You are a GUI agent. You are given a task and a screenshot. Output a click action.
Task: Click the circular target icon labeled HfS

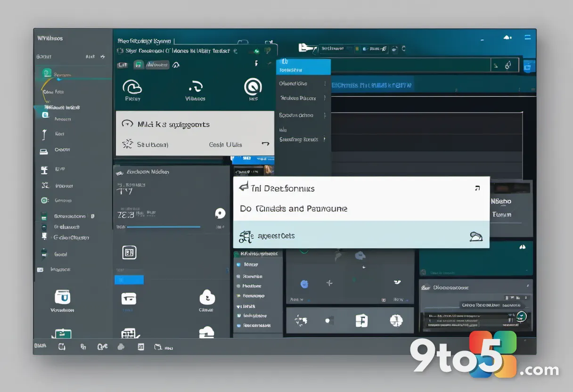pos(253,87)
